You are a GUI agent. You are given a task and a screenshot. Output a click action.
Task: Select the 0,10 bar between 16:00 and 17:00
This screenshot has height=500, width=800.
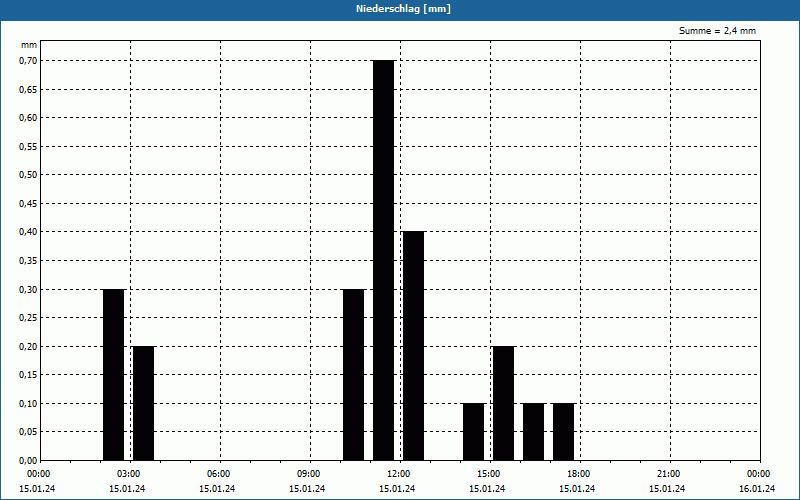[534, 432]
